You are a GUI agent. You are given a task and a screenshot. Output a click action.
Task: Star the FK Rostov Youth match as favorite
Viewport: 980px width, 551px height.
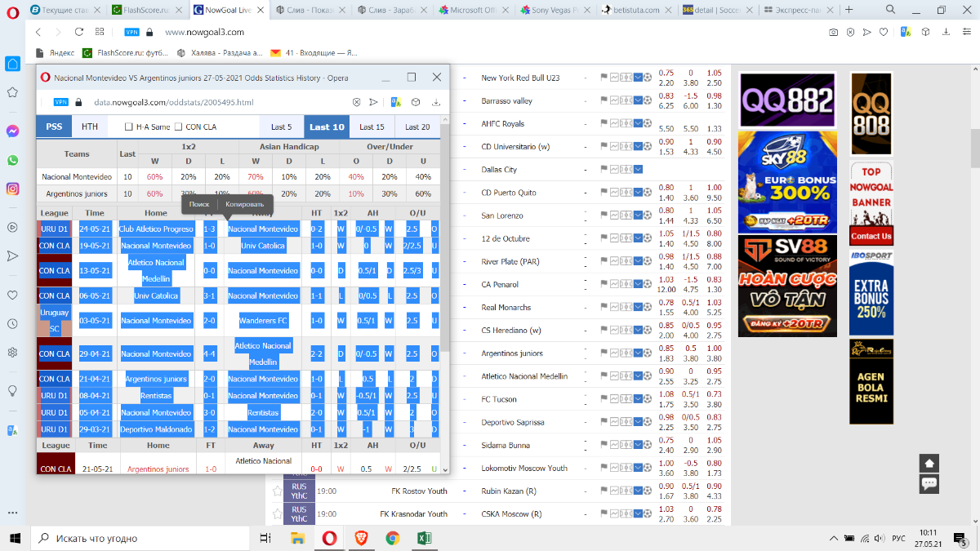pyautogui.click(x=278, y=491)
